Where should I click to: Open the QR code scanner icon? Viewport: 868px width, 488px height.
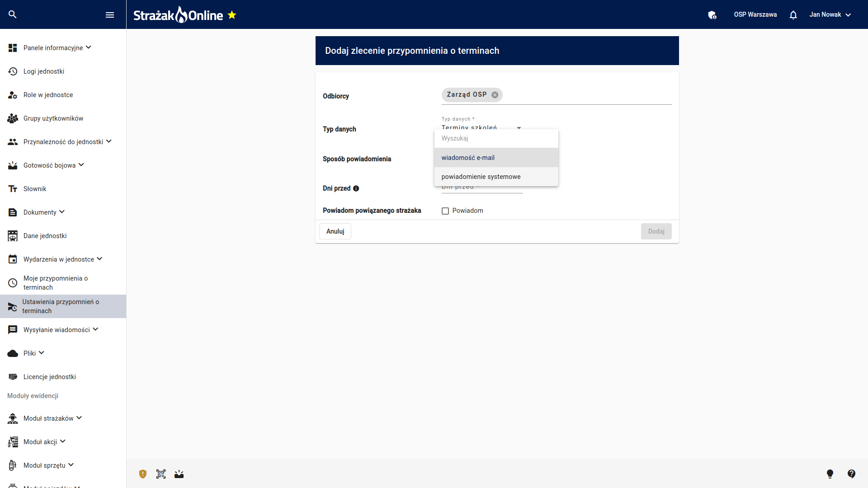[161, 474]
